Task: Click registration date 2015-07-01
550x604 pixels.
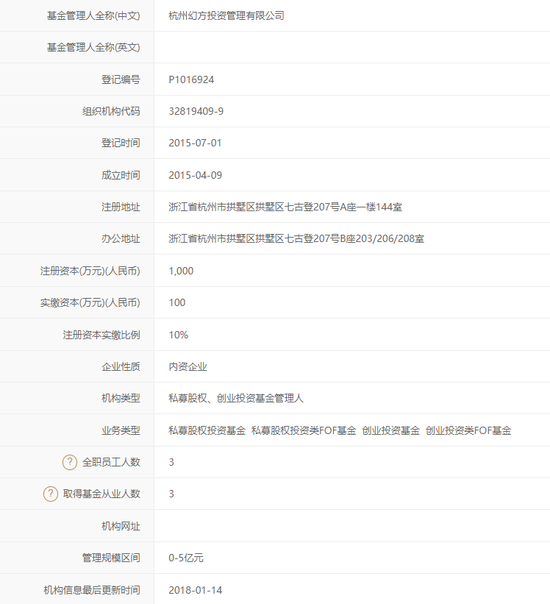Action: [x=195, y=143]
